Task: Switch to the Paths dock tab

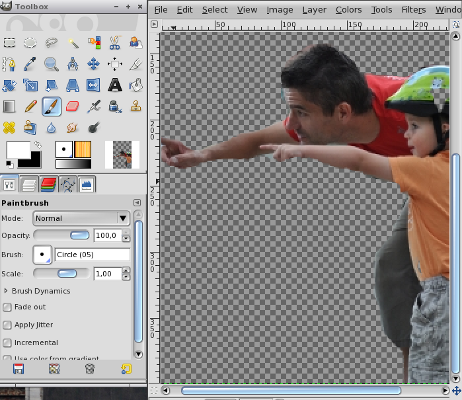Action: pyautogui.click(x=68, y=184)
